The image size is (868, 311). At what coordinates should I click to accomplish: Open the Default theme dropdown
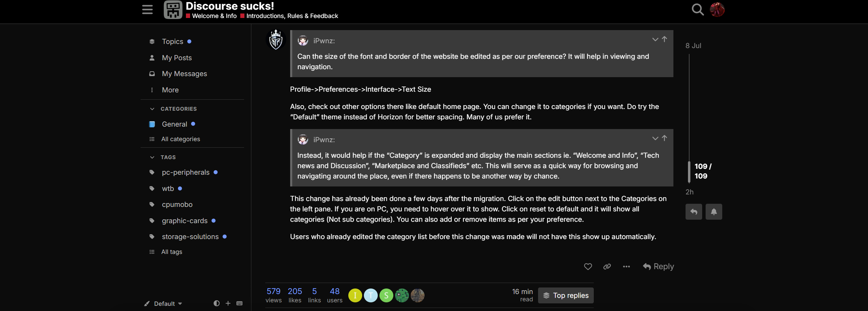coord(163,303)
